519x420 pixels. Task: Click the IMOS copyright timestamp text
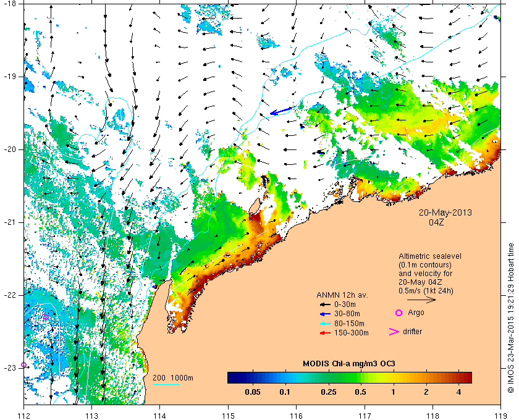[510, 317]
